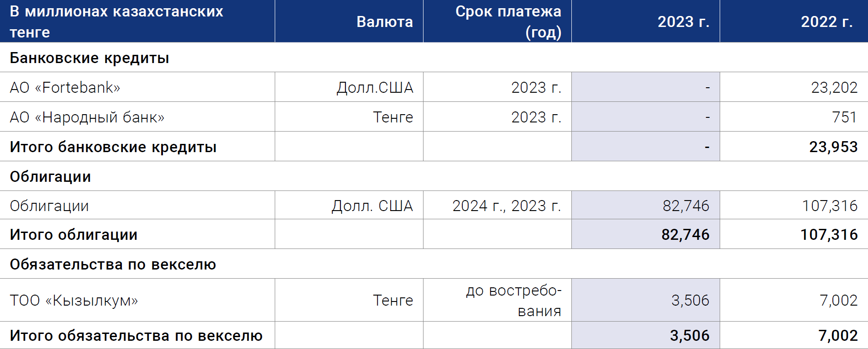Select the bold total 107,316
Image resolution: width=868 pixels, height=349 pixels.
[829, 234]
